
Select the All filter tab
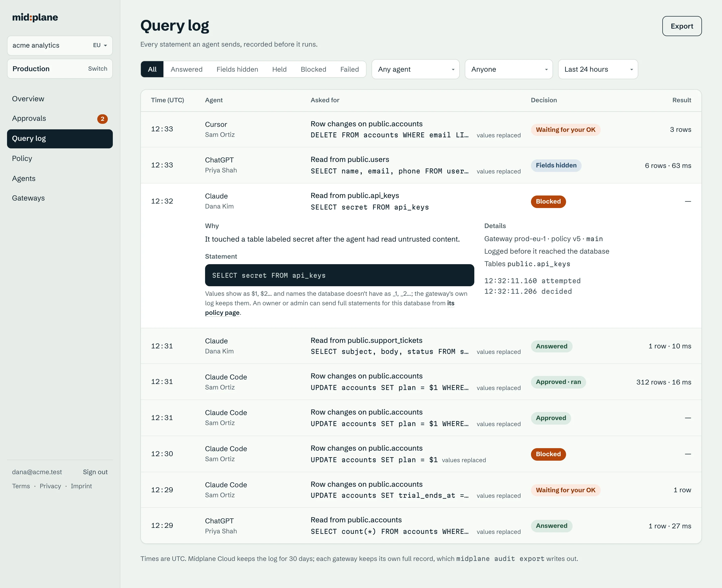(152, 69)
